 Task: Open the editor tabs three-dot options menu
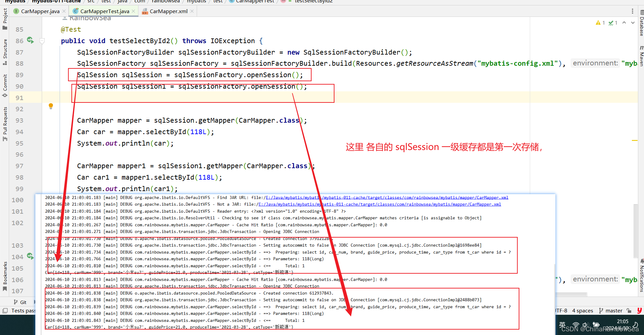(632, 11)
